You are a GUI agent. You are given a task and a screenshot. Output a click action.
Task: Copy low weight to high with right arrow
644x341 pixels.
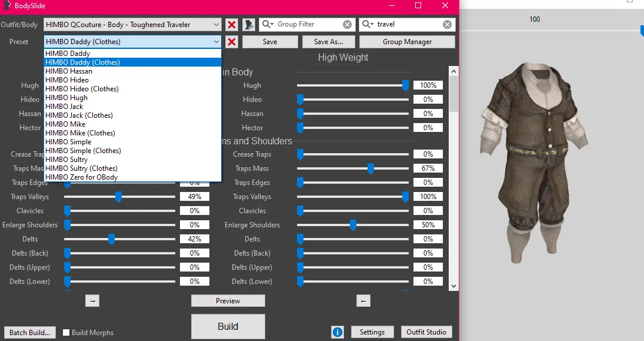92,301
